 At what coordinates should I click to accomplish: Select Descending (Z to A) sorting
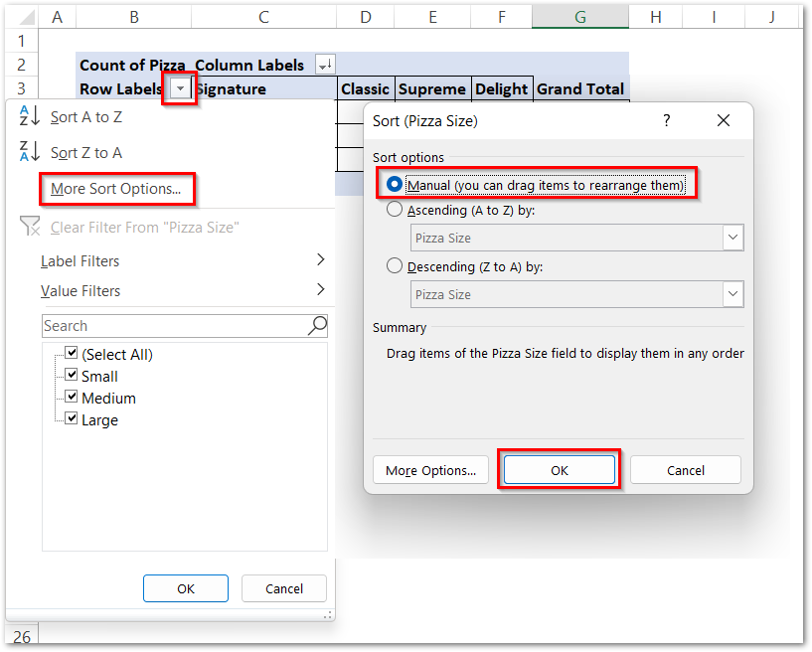396,266
